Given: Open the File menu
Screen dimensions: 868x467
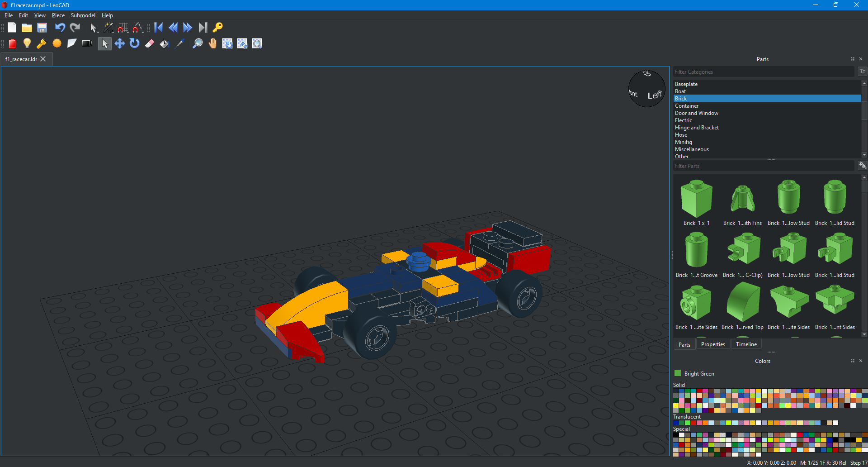Looking at the screenshot, I should (9, 15).
